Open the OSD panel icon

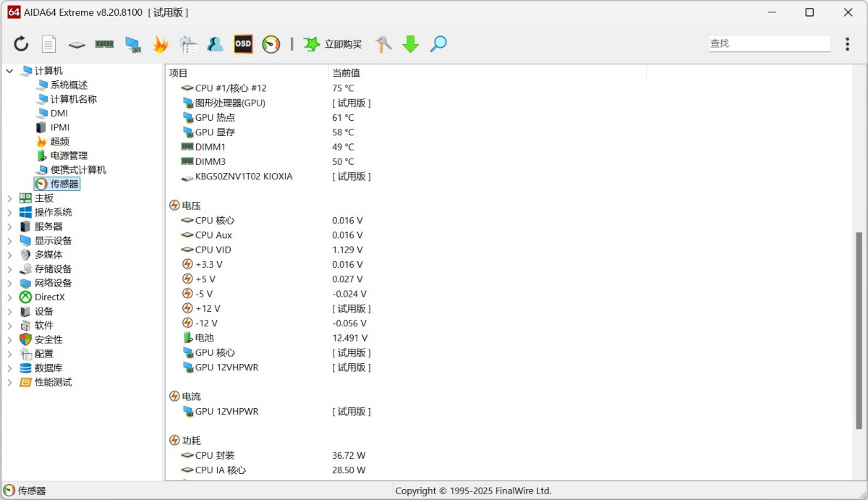[243, 44]
